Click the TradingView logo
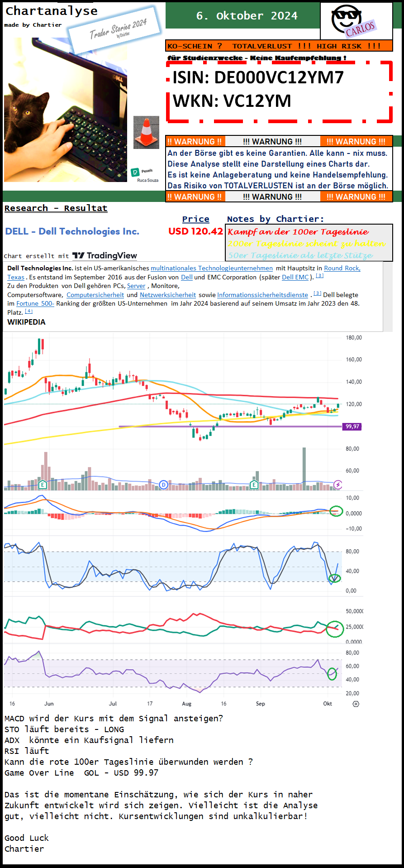Image resolution: width=404 pixels, height=868 pixels. point(105,256)
